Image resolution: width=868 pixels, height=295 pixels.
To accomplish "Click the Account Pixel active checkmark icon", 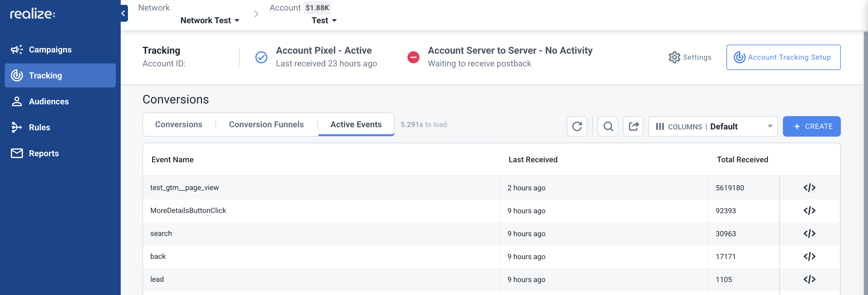I will click(261, 57).
